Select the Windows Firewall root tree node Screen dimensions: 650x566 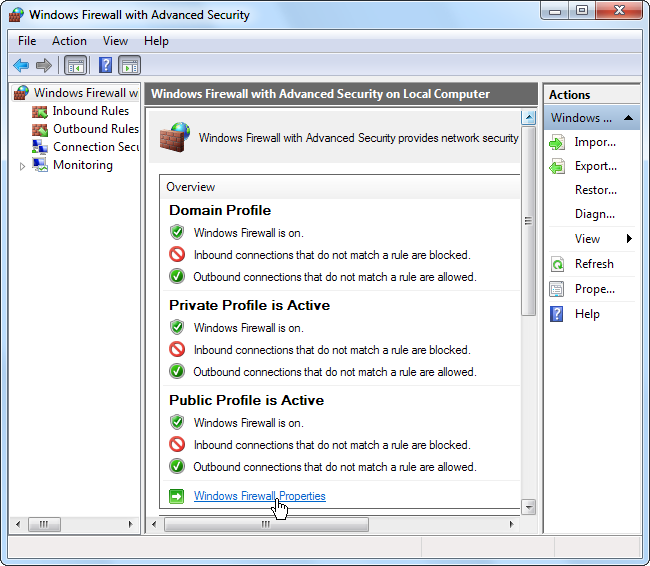76,92
